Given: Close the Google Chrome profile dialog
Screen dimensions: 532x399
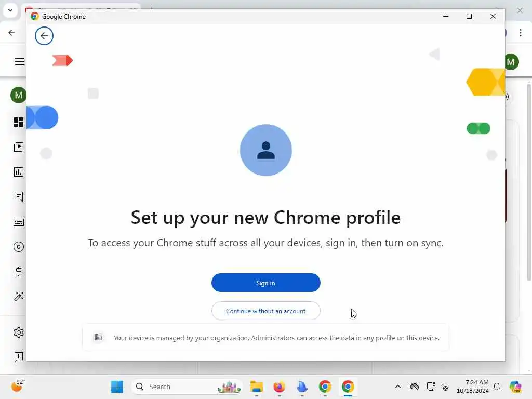Looking at the screenshot, I should [x=493, y=16].
